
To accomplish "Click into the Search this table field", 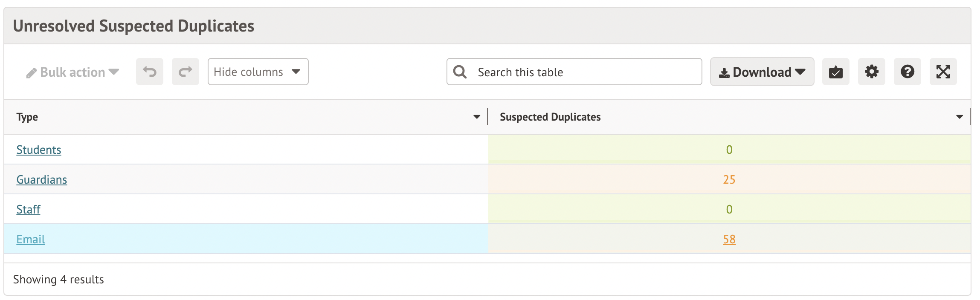I will point(584,72).
